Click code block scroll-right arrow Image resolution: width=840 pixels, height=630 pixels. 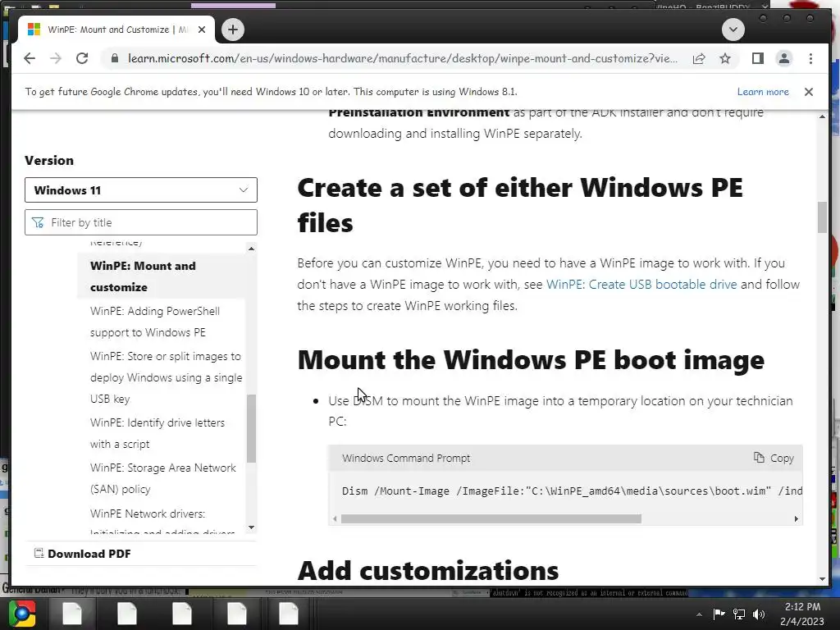796,518
